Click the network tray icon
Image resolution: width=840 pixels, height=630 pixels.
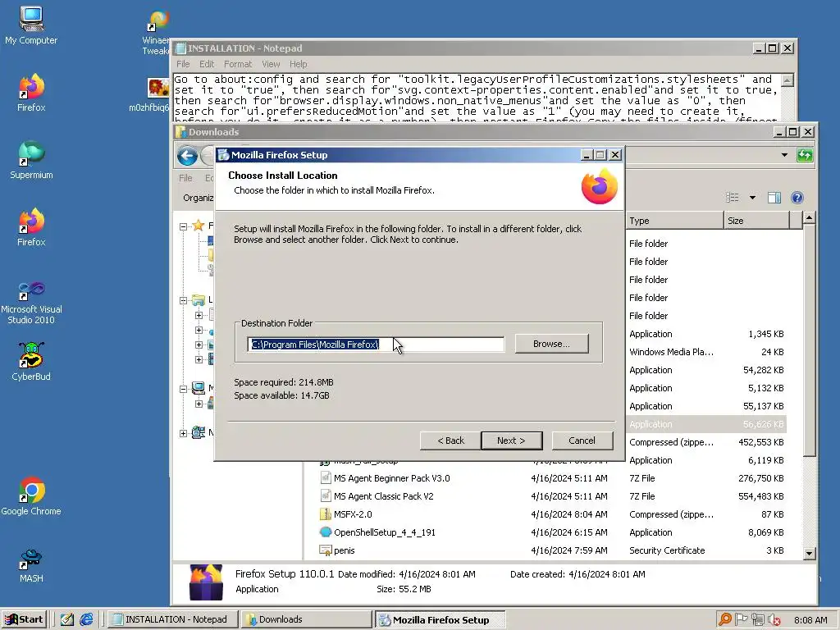point(757,619)
